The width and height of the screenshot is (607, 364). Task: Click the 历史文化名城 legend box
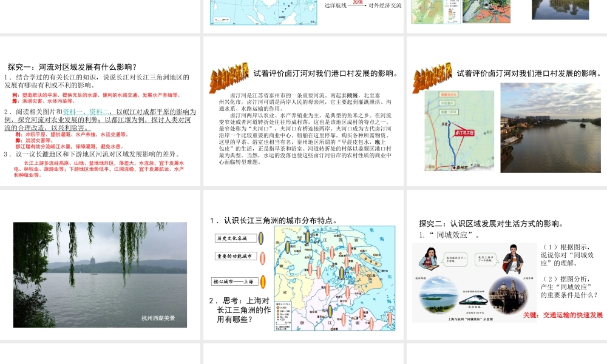(x=236, y=238)
